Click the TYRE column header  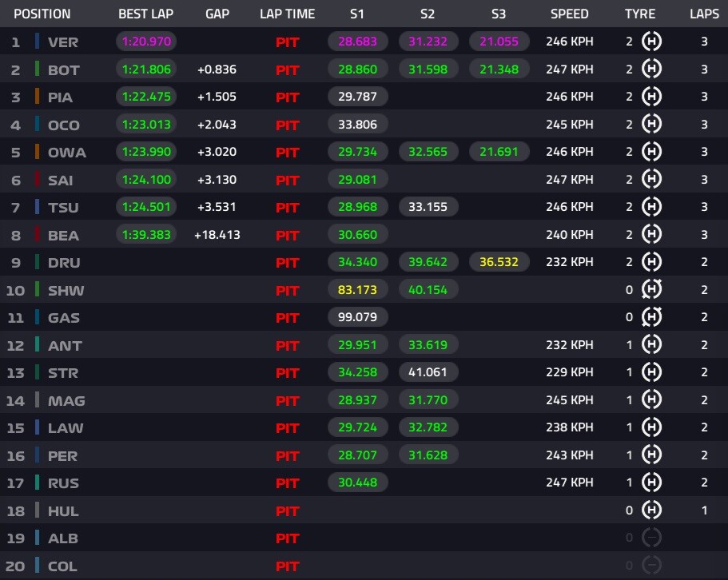pos(640,14)
